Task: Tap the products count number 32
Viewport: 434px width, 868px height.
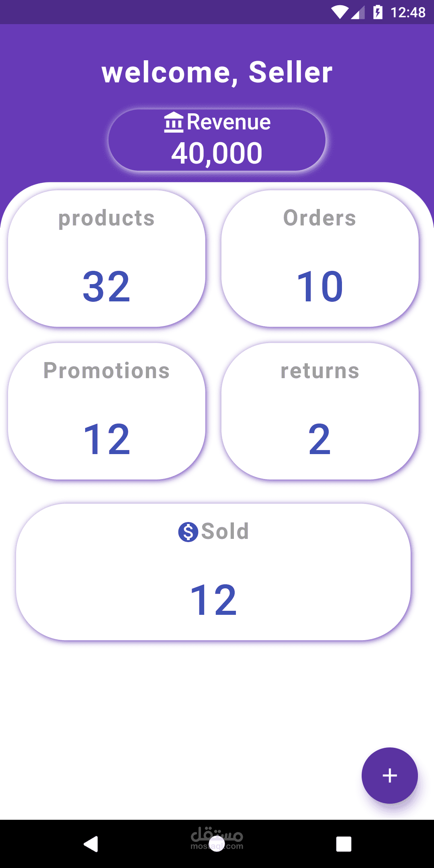Action: (x=106, y=286)
